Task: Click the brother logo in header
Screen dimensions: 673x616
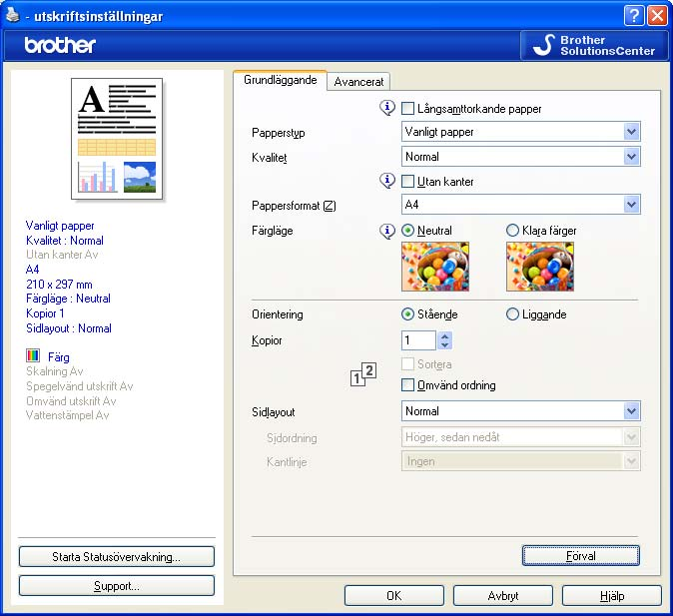Action: (x=60, y=45)
